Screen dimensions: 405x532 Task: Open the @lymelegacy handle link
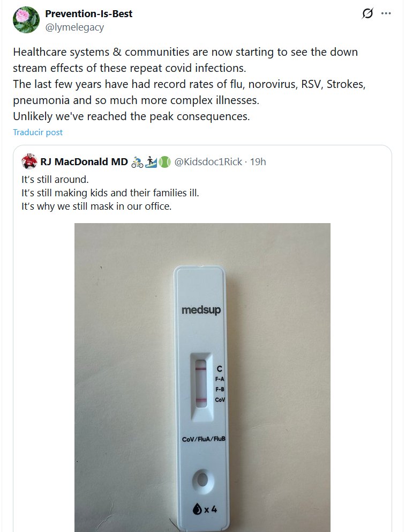coord(74,27)
